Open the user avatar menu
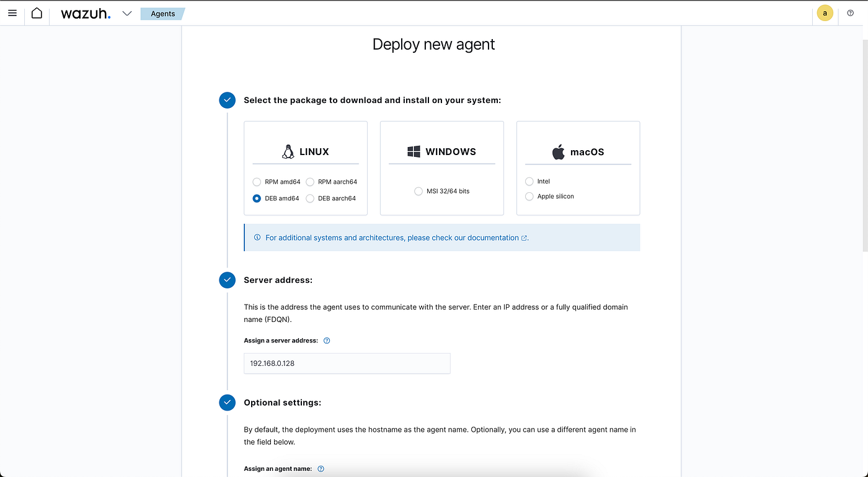Screen dimensions: 868x477 825,13
